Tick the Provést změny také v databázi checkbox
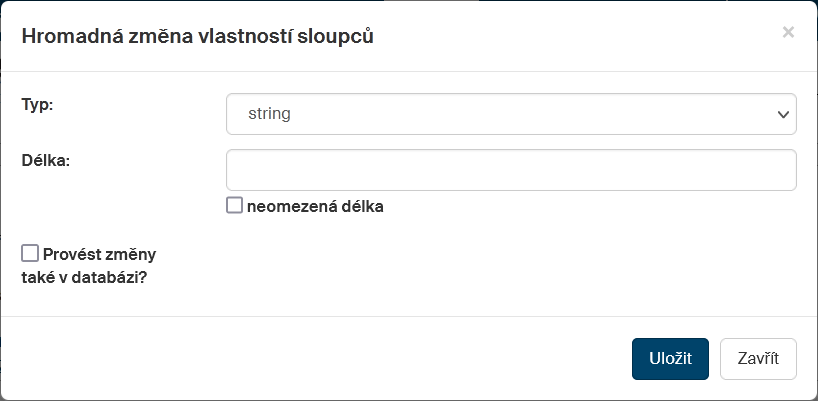 tap(30, 253)
